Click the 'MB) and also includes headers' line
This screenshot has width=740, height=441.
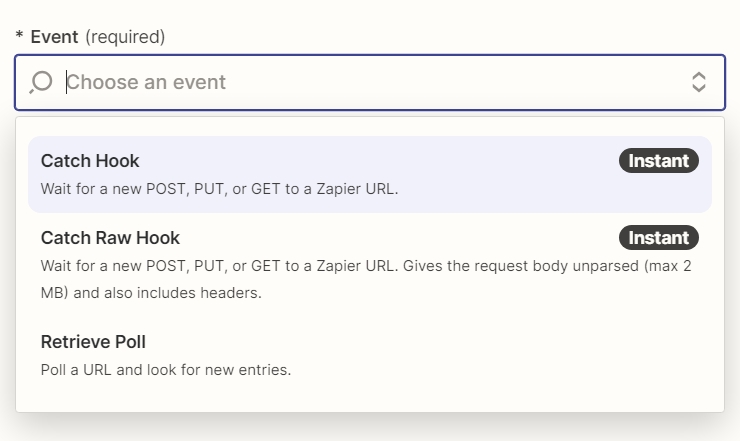(151, 293)
